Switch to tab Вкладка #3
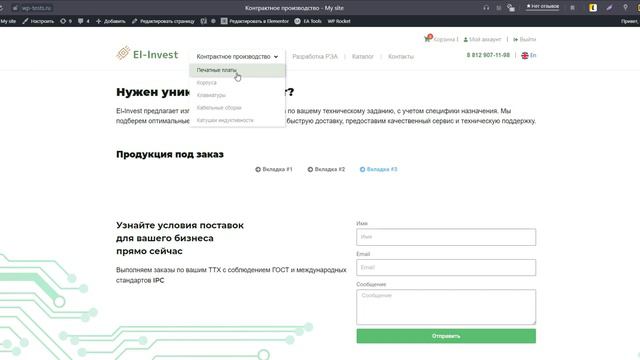Image resolution: width=640 pixels, height=360 pixels. [x=378, y=169]
